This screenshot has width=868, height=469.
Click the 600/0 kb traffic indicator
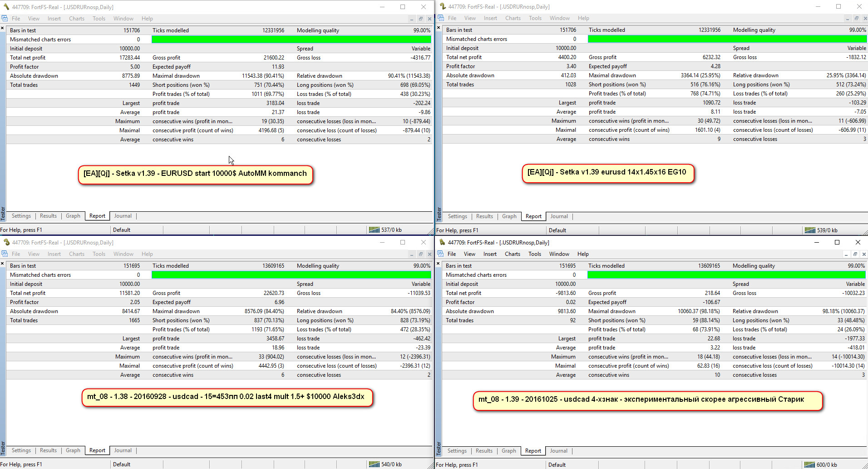(827, 465)
